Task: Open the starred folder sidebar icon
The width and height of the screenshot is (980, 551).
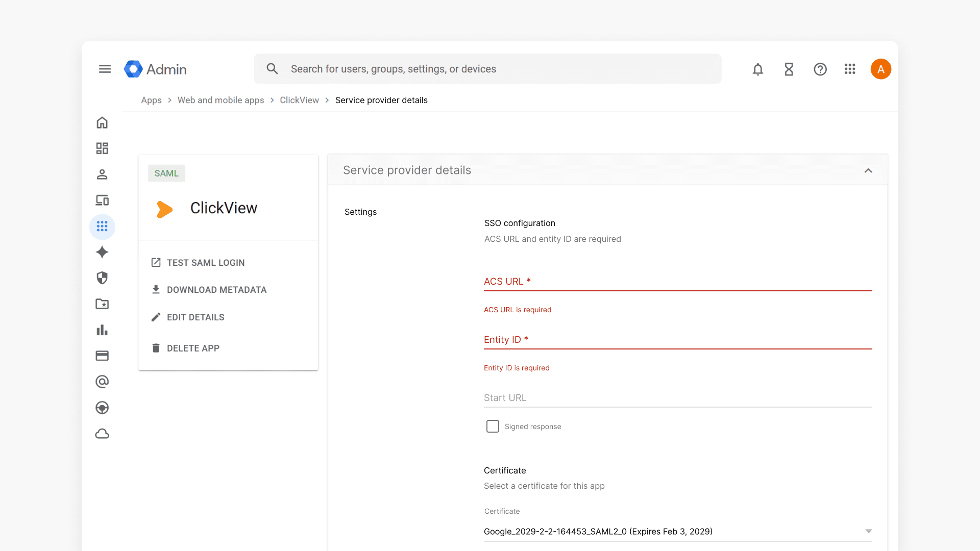Action: 102,304
